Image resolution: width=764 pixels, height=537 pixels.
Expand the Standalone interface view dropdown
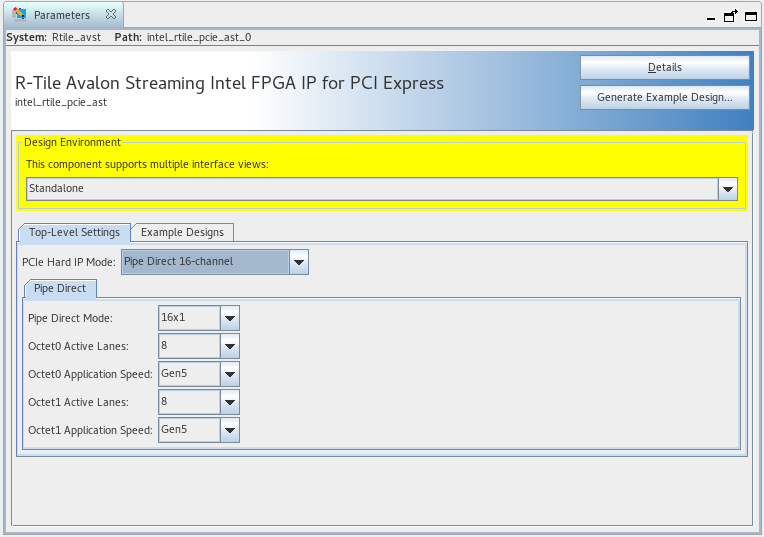pyautogui.click(x=728, y=189)
